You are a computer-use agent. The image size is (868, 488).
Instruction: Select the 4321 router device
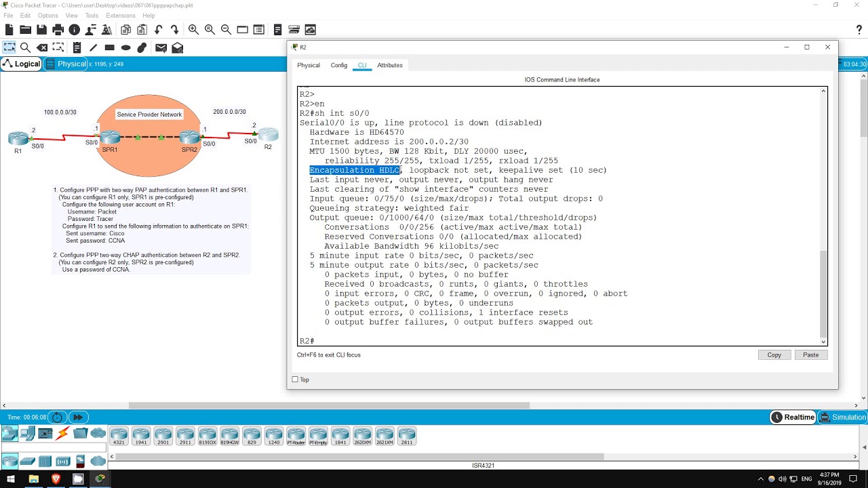[119, 436]
